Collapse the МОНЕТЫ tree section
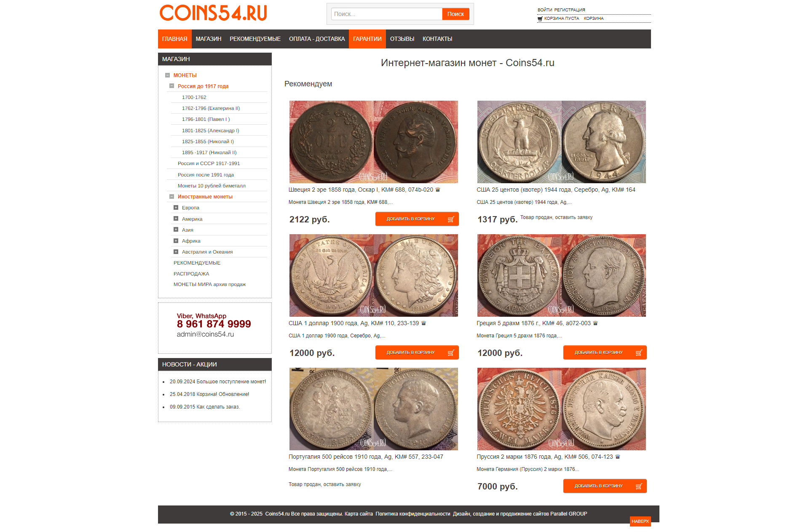Viewport: 809px width, 532px height. (x=167, y=75)
